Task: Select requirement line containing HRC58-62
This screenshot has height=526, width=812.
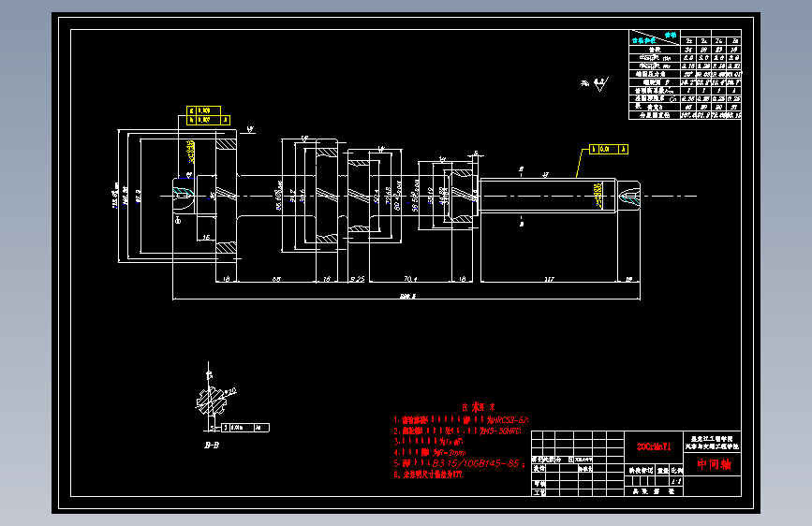Action: 461,420
